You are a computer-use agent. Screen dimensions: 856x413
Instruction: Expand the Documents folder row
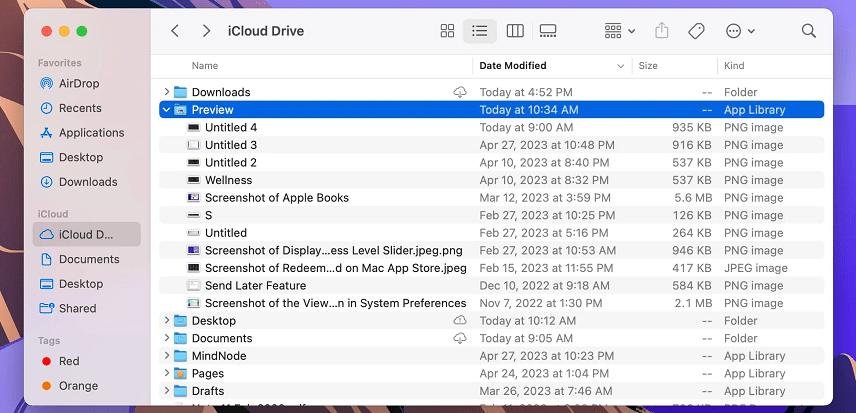pyautogui.click(x=167, y=338)
